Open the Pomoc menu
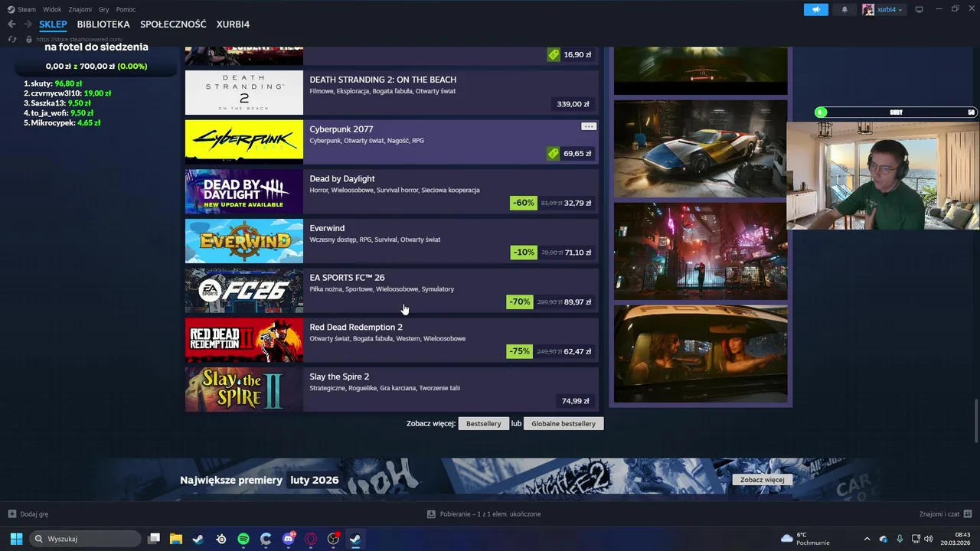Screen dimensions: 980x551 coord(126,9)
